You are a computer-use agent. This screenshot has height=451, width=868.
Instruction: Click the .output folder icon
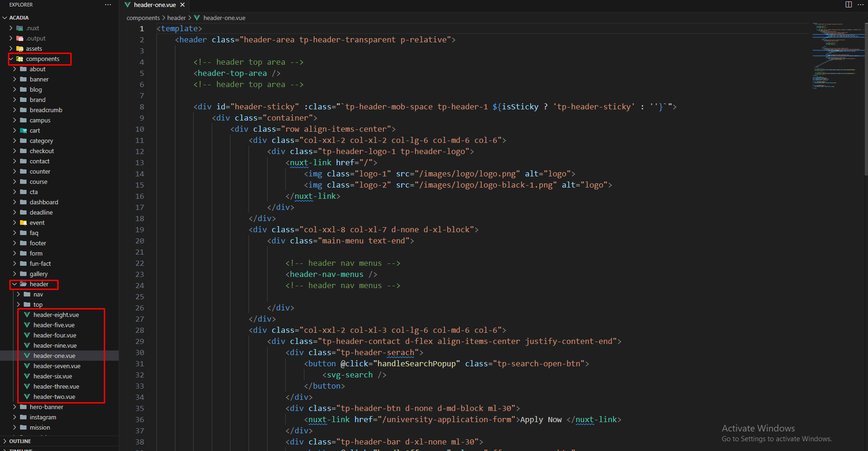click(x=20, y=38)
